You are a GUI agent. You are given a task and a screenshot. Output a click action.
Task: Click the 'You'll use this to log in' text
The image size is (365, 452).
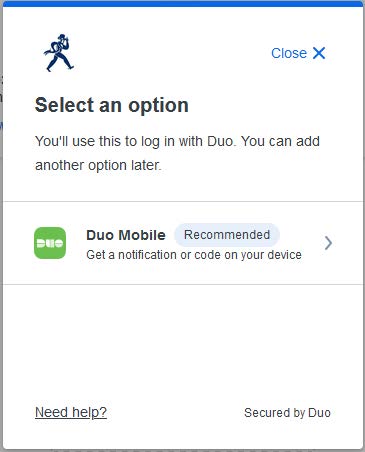click(177, 141)
